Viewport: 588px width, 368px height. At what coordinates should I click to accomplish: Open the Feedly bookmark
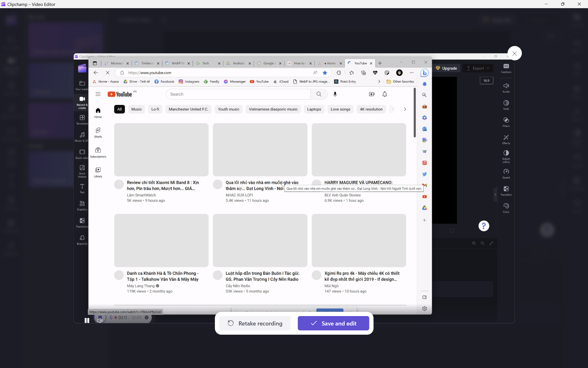211,82
